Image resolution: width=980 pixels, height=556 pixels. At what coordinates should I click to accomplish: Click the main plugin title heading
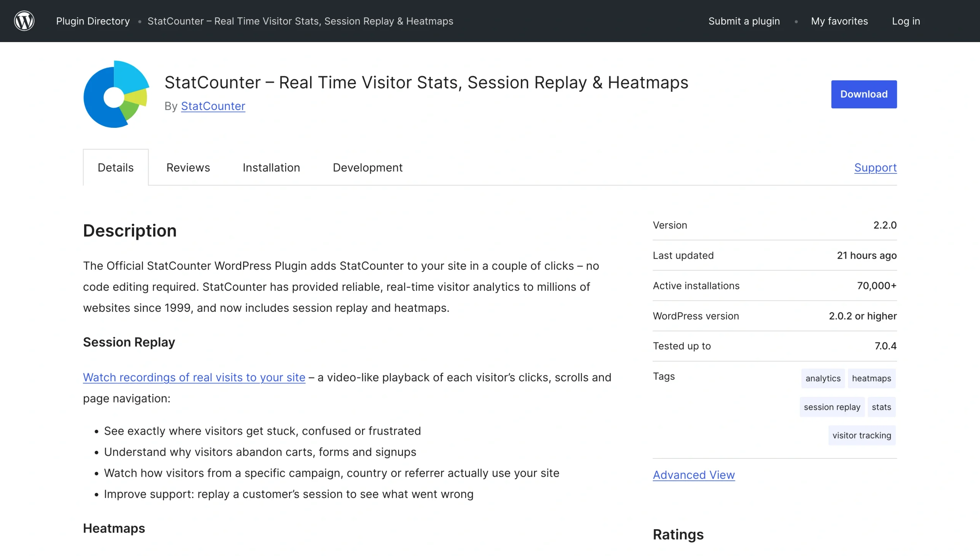pyautogui.click(x=426, y=82)
